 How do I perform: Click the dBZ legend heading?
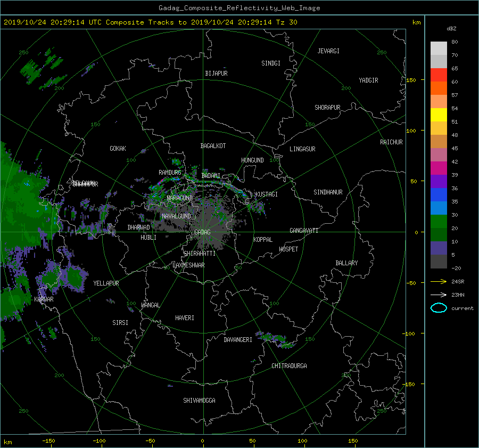(451, 28)
